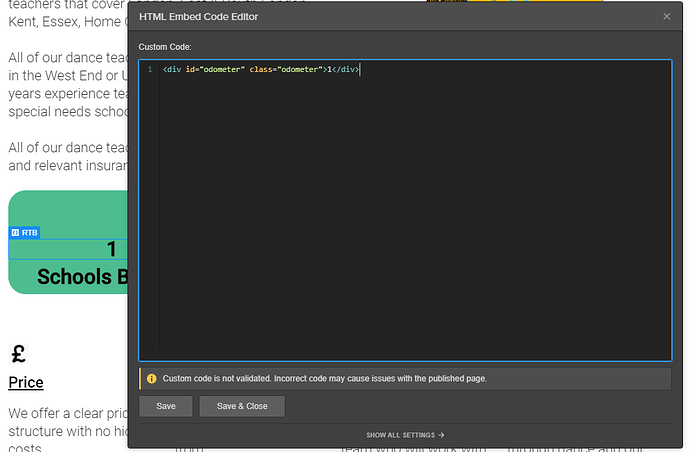
Task: Click the Save button
Action: (x=166, y=406)
